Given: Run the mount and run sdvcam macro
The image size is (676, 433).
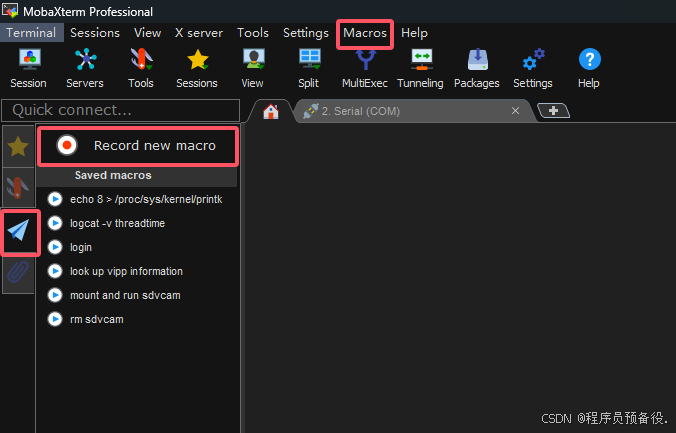Looking at the screenshot, I should 55,295.
